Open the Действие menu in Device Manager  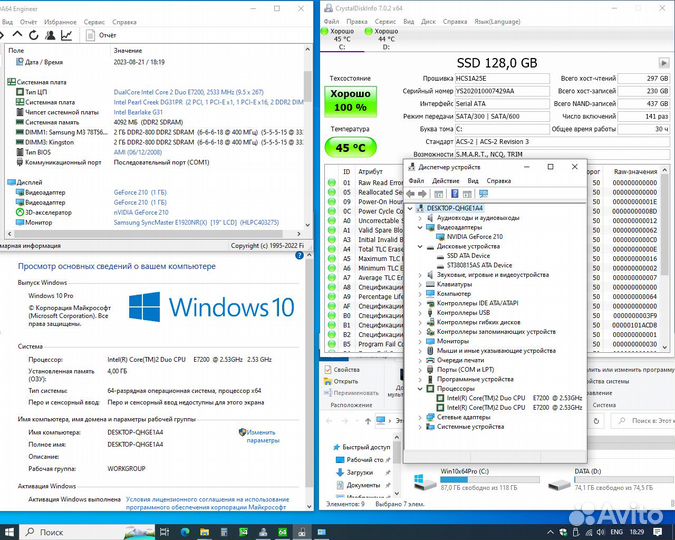coord(446,181)
